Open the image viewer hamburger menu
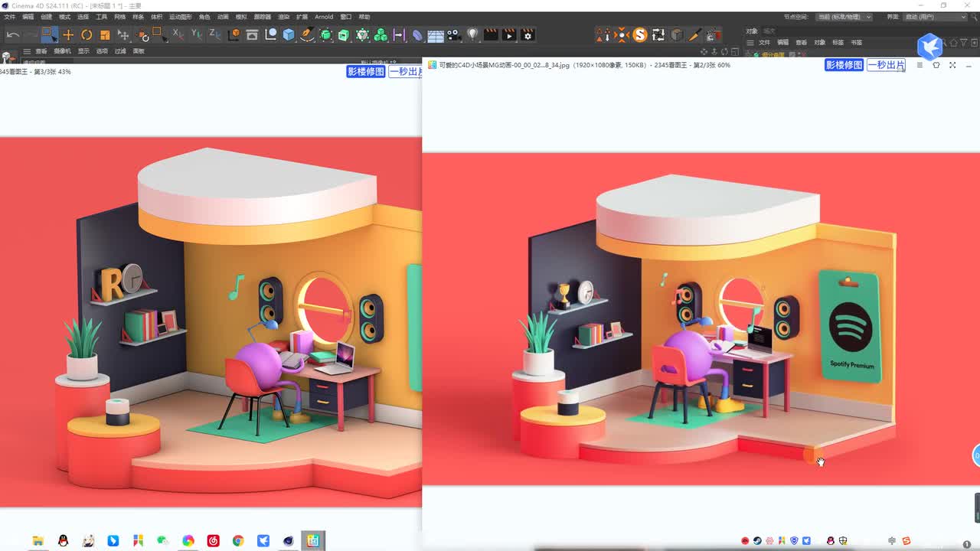The image size is (980, 551). coord(920,65)
